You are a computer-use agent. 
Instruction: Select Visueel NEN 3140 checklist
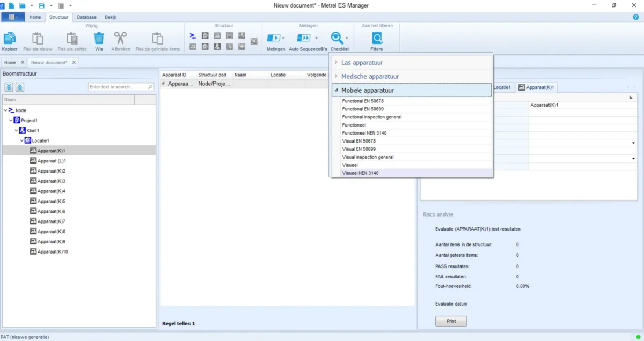click(360, 173)
